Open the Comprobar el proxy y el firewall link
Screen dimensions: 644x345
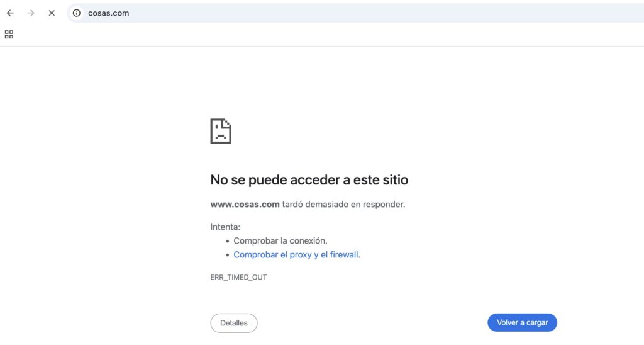(297, 255)
